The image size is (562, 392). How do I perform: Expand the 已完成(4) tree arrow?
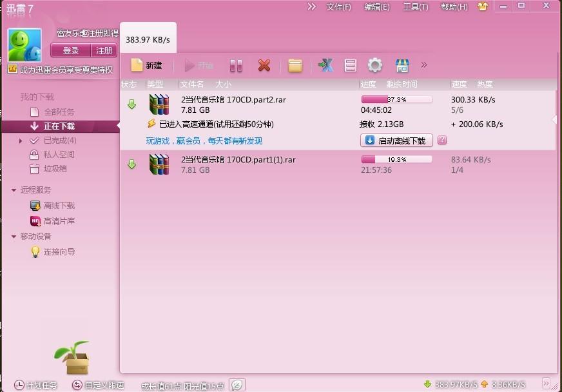21,141
